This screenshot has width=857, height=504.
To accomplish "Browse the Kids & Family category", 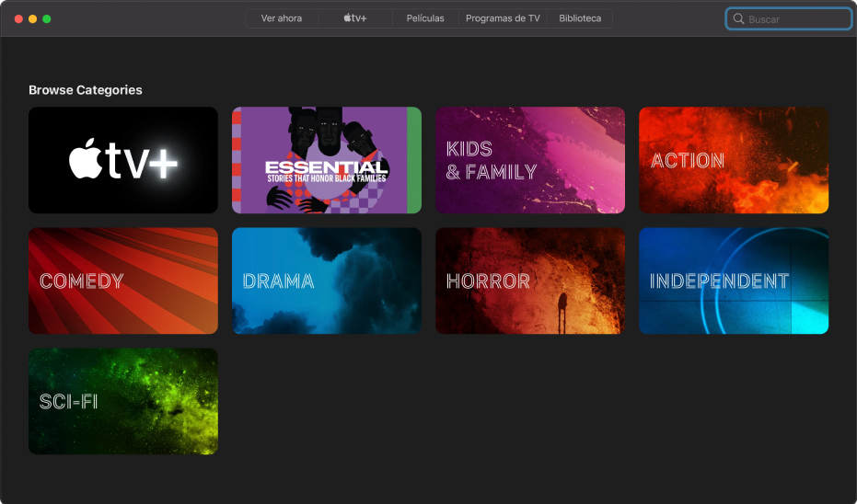I will pyautogui.click(x=530, y=160).
